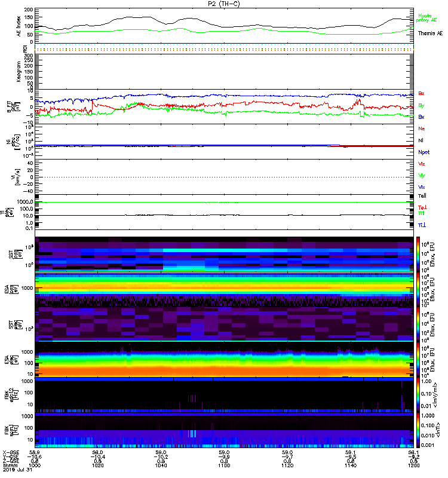Screen dimensions: 448x478
Task: Select the blue Ti⊥ legend entry
Action: [x=422, y=225]
